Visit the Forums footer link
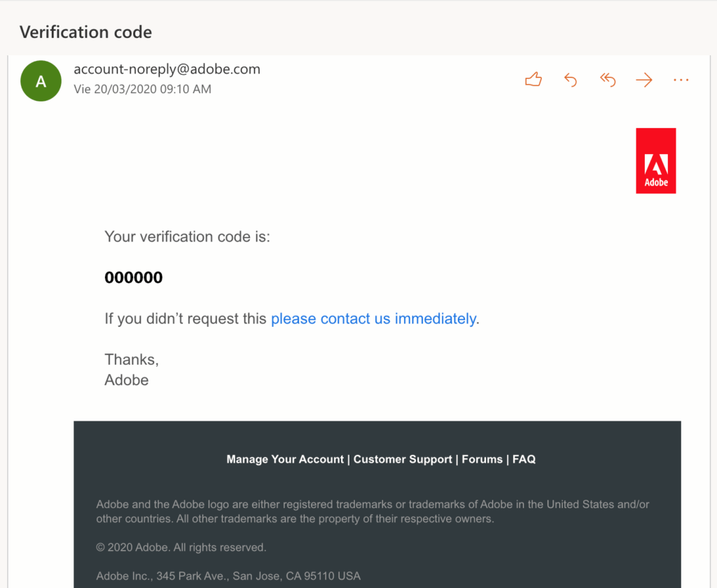 tap(482, 459)
